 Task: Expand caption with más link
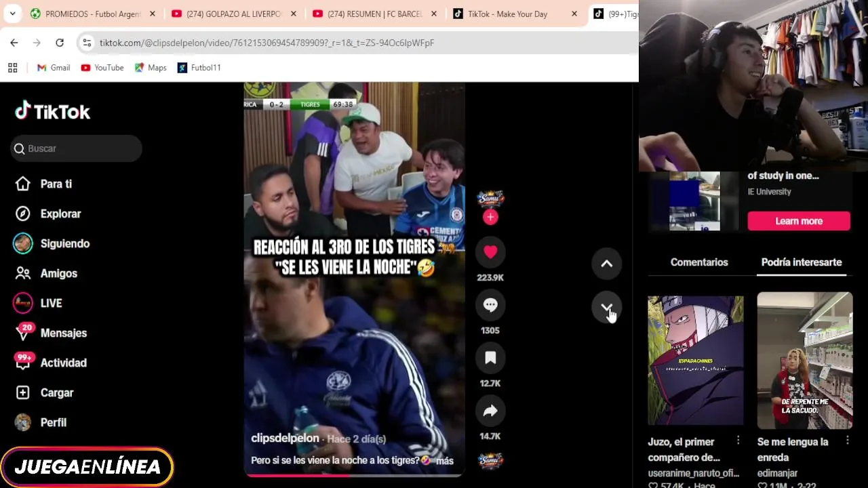[445, 461]
